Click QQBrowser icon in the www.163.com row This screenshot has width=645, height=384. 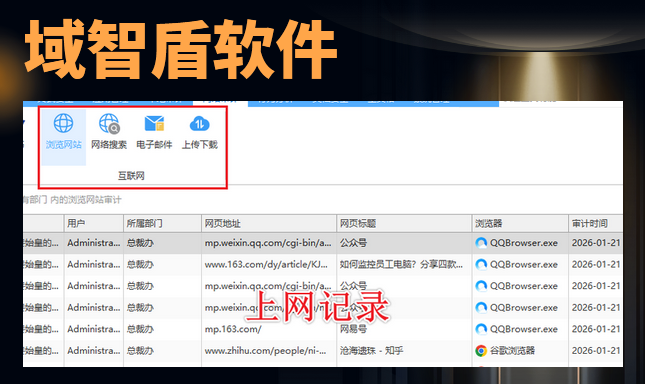click(481, 264)
